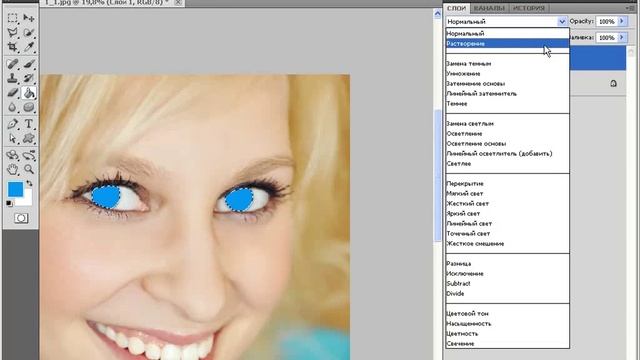640x360 pixels.
Task: Choose Subtract blend mode
Action: 507,284
